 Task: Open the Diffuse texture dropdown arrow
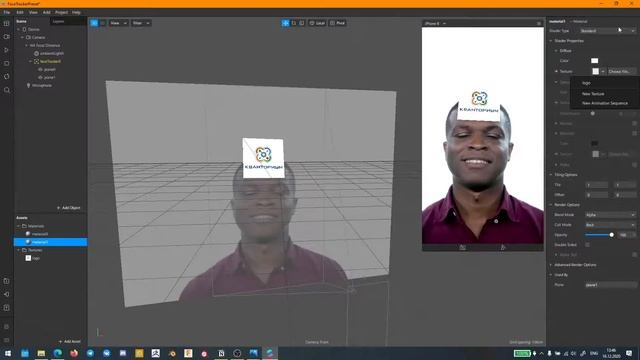(x=603, y=71)
